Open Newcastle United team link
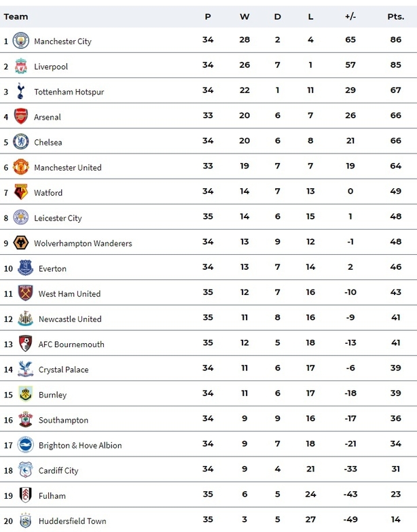The width and height of the screenshot is (417, 532). tap(69, 319)
